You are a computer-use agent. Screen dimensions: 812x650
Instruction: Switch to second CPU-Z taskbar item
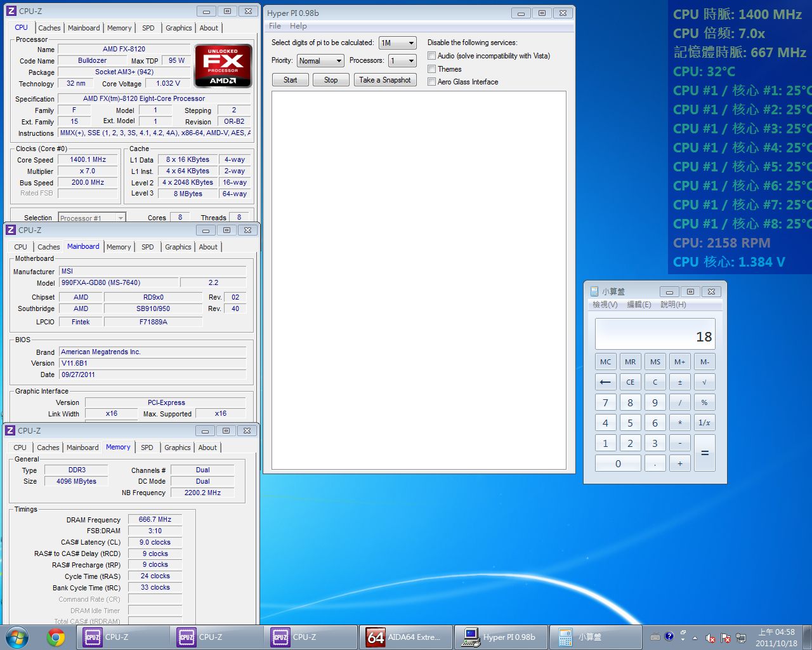tap(216, 637)
